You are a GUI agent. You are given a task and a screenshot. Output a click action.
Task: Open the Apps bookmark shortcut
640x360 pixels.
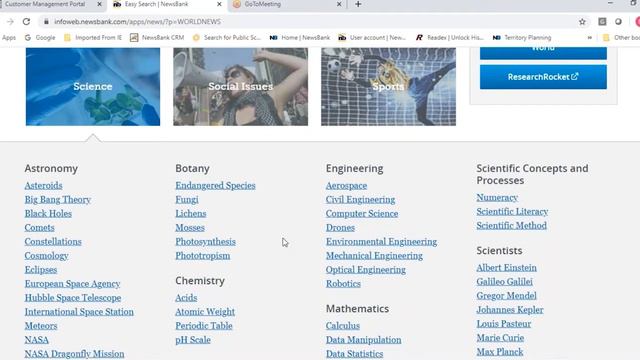(9, 38)
